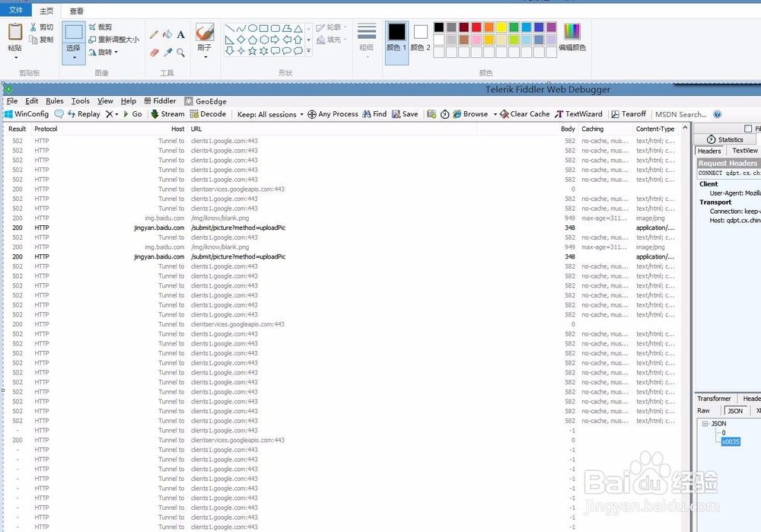761x532 pixels.
Task: Open the Paint File tab
Action: (15, 10)
